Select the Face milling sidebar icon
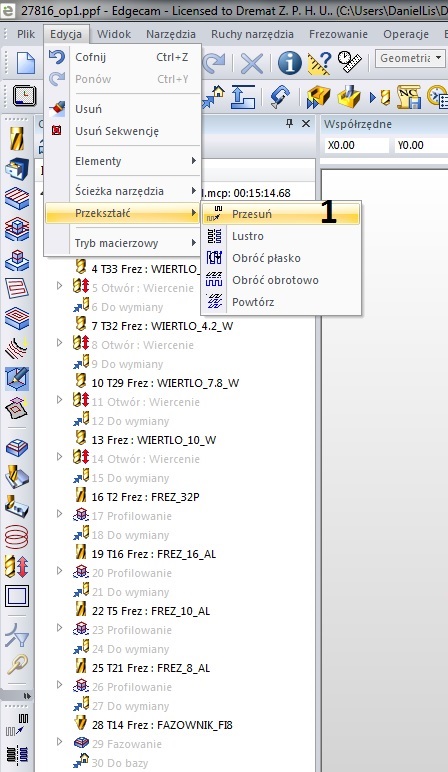The width and height of the screenshot is (448, 772). pyautogui.click(x=17, y=198)
